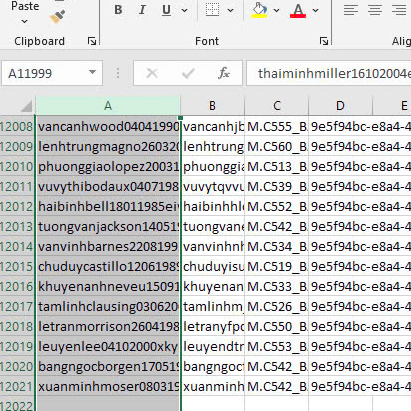Apply the Borders button

(x=212, y=10)
